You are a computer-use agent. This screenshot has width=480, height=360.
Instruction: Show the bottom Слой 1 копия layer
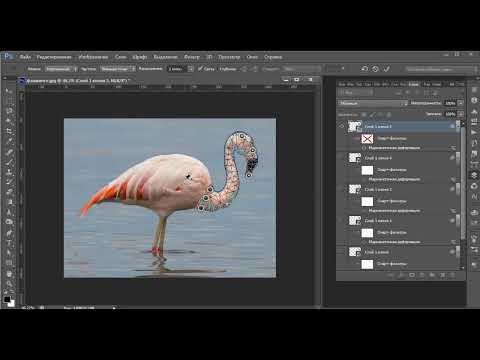click(341, 252)
